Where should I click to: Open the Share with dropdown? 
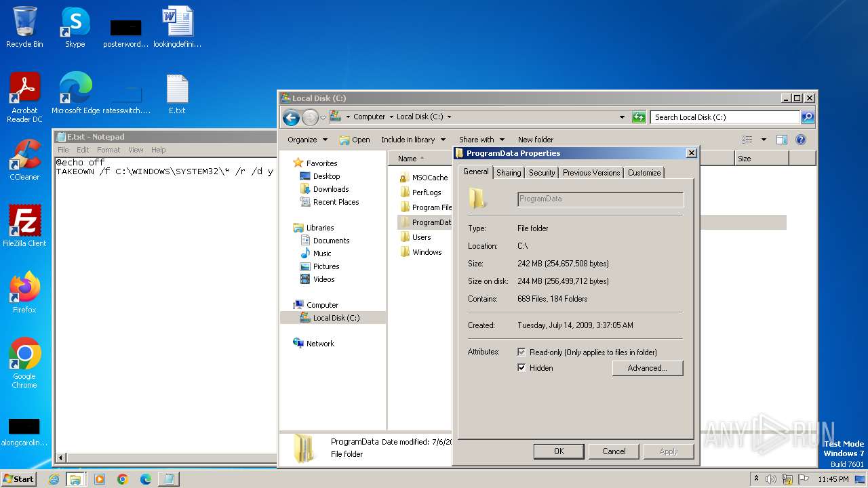(481, 140)
